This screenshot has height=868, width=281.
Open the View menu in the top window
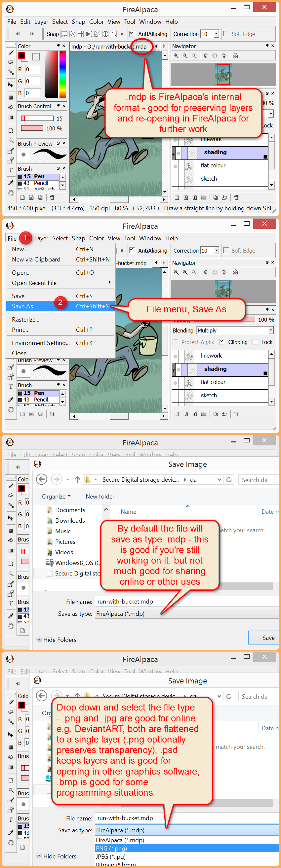114,21
